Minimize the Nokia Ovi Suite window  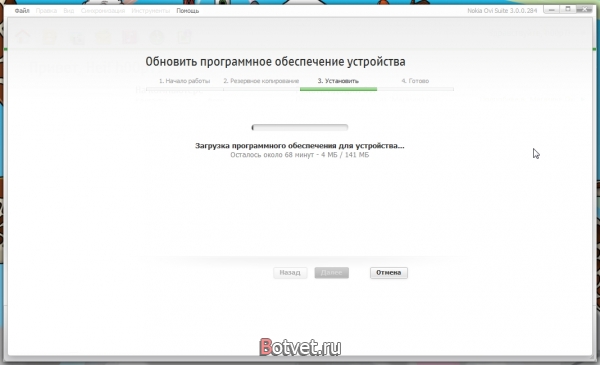coord(552,10)
